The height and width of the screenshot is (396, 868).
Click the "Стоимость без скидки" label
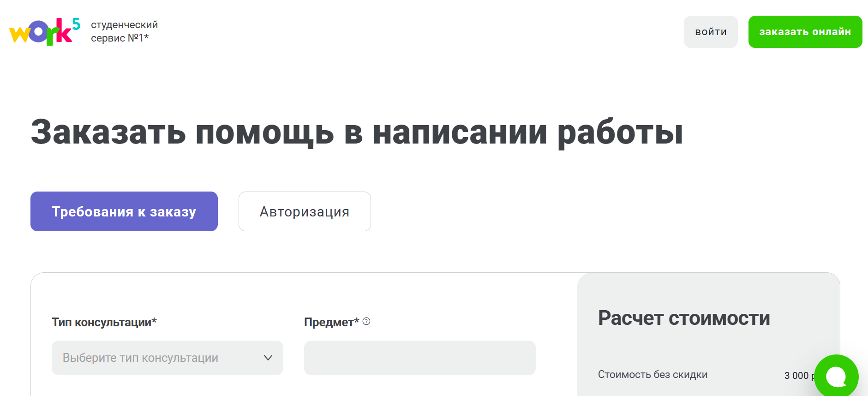pos(652,374)
